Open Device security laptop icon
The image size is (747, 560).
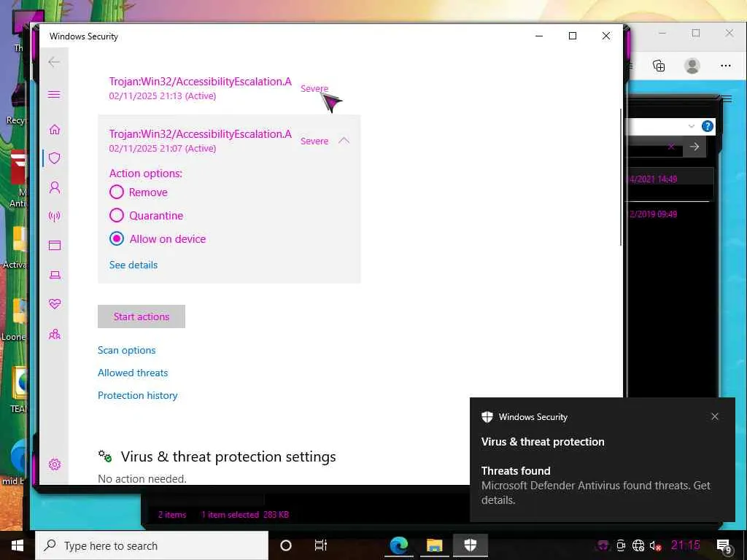tap(55, 275)
